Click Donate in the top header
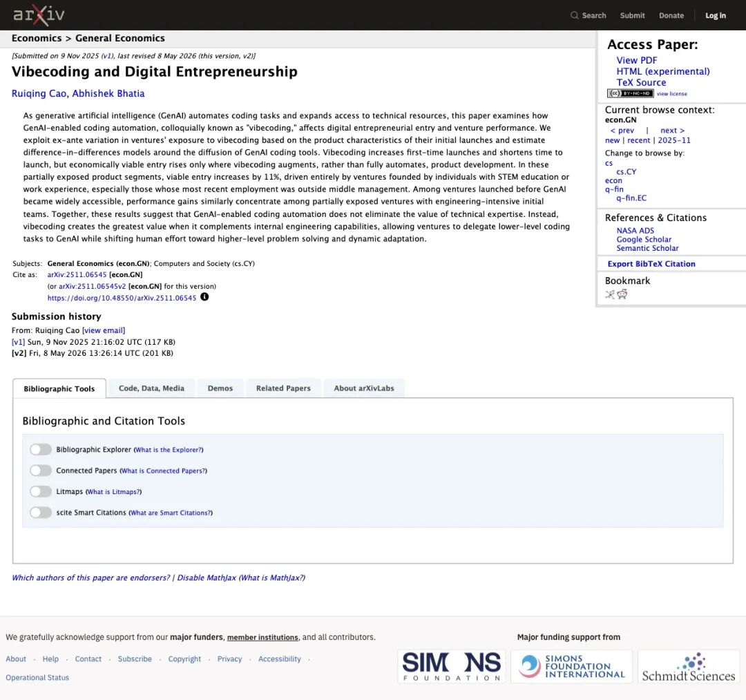 point(671,15)
